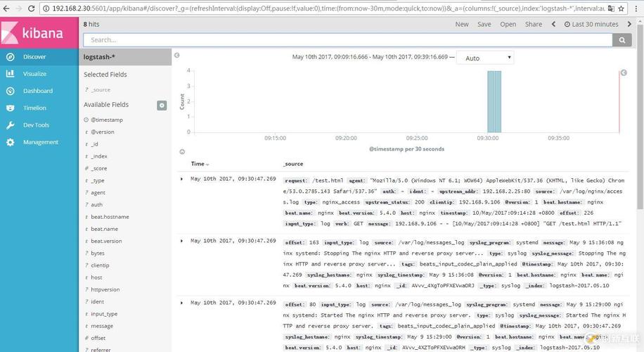Screen dimensions: 644x352
Task: Go to the Dashboard section
Action: tap(37, 91)
